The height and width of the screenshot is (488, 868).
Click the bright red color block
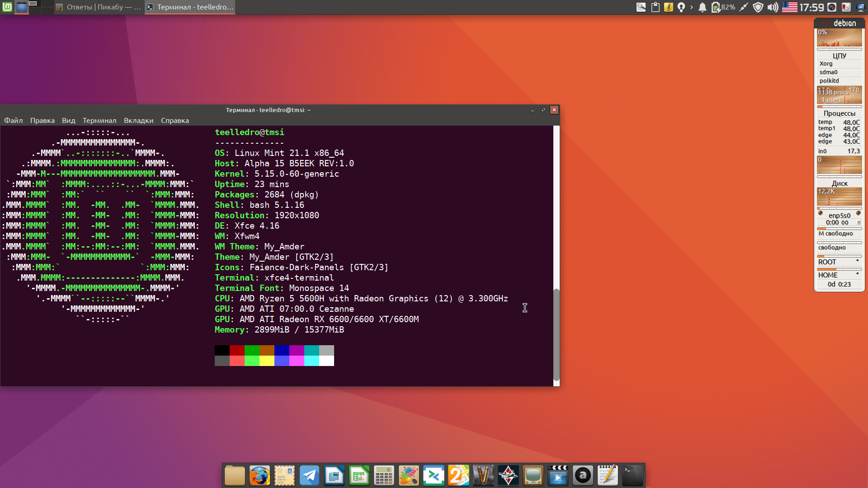click(x=237, y=361)
